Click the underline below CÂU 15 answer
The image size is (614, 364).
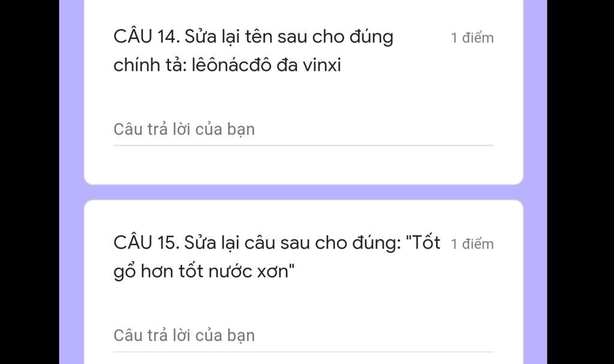pos(303,351)
